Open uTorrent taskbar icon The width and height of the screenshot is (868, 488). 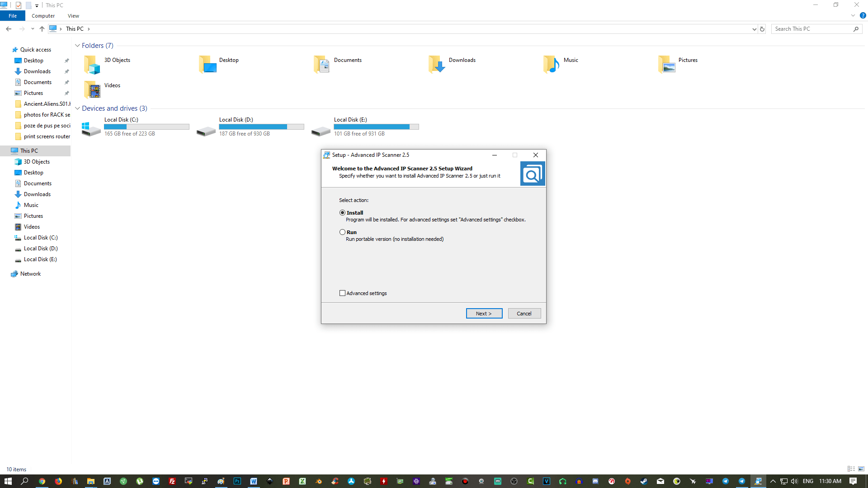[x=140, y=481]
